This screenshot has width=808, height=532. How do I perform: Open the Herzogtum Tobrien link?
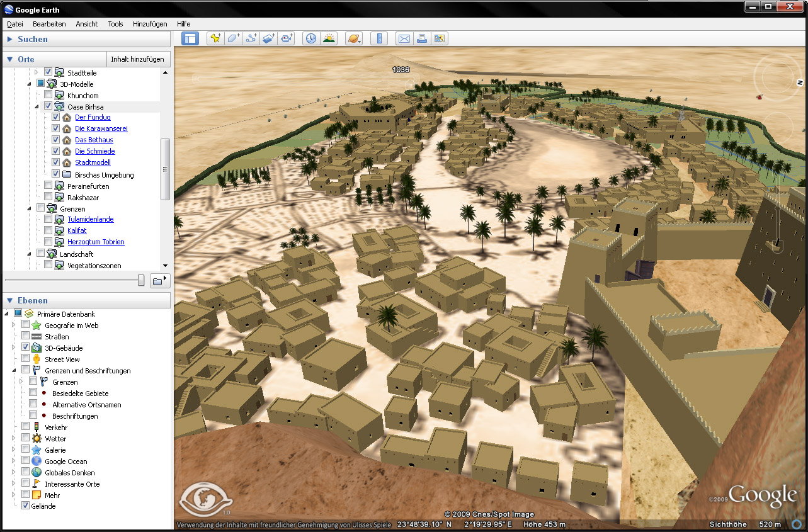pyautogui.click(x=96, y=242)
